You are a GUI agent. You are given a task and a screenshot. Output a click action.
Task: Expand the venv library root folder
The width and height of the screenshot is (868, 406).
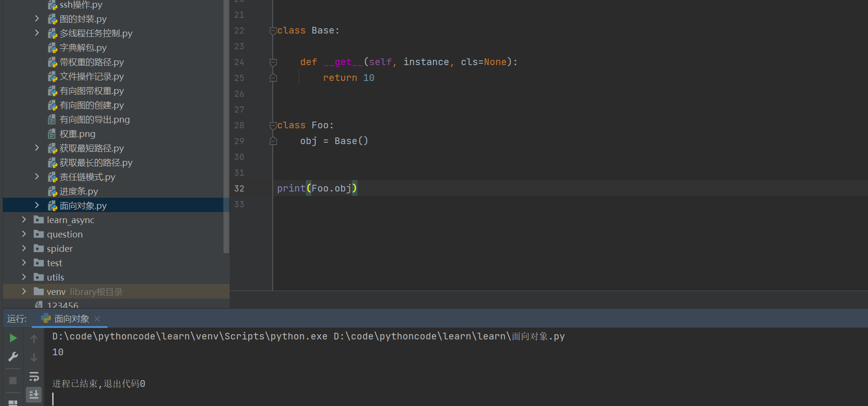tap(24, 292)
